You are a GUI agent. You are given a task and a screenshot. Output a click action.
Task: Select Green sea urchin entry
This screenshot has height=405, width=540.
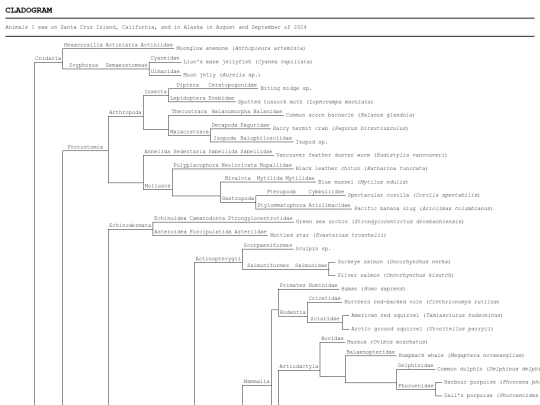(x=380, y=221)
